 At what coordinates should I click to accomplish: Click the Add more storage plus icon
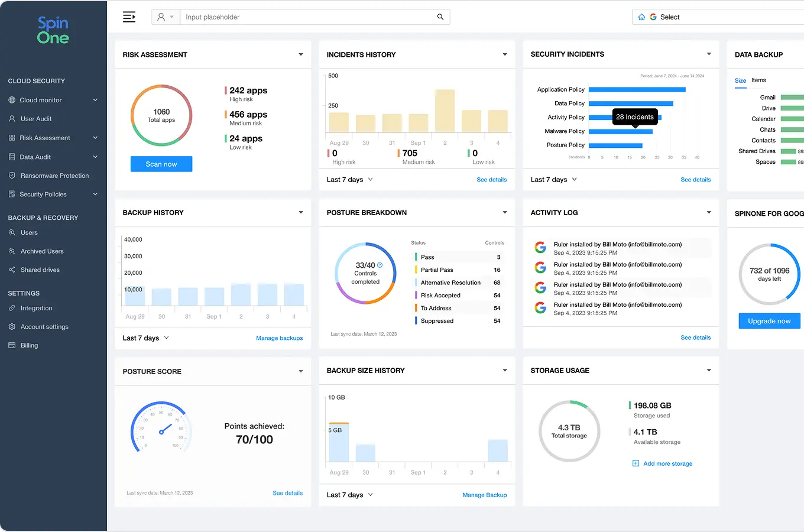(x=636, y=463)
